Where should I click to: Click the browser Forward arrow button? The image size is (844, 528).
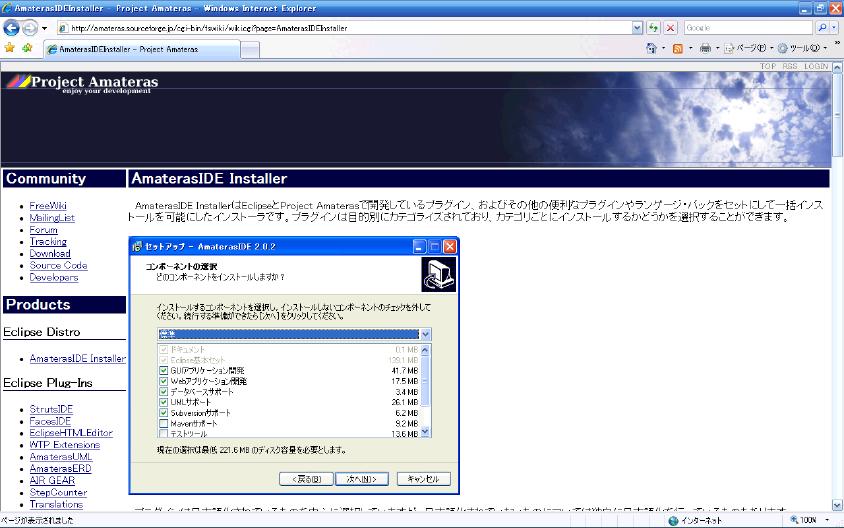point(30,27)
